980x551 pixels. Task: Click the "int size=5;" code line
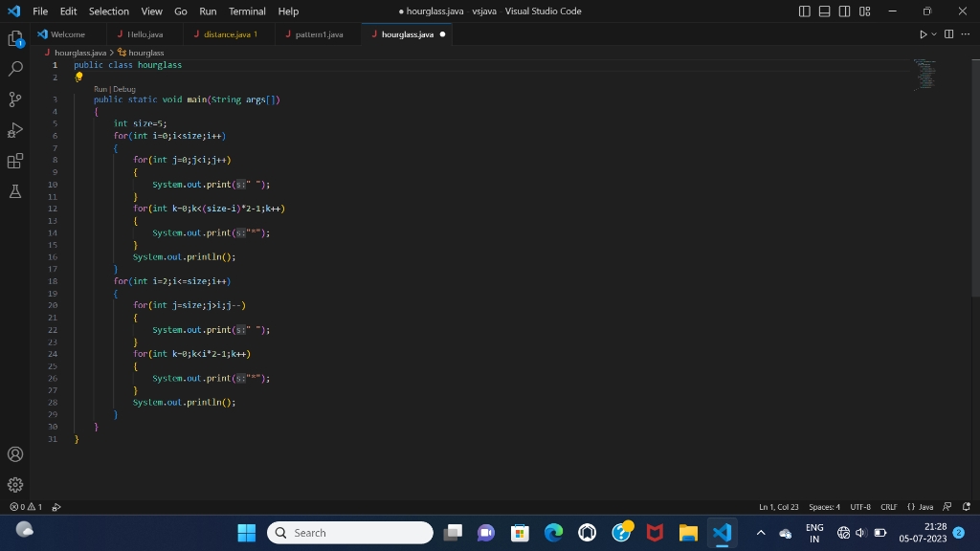click(x=140, y=123)
